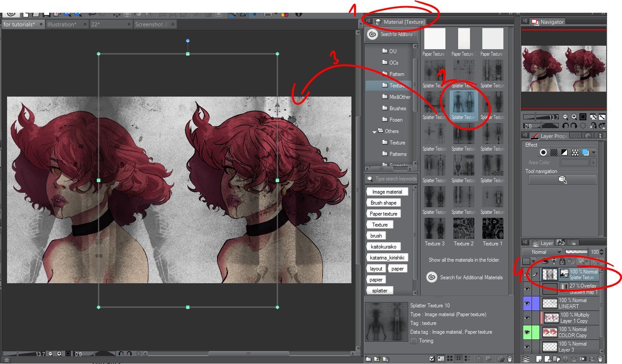This screenshot has width=622, height=364.
Task: Select the Texture folder in Material sidebar
Action: 392,85
